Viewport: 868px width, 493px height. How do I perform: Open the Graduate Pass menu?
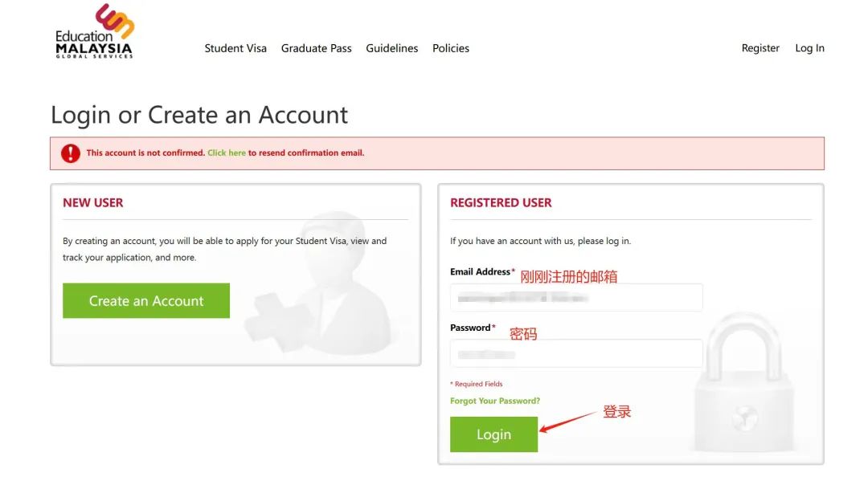point(316,48)
